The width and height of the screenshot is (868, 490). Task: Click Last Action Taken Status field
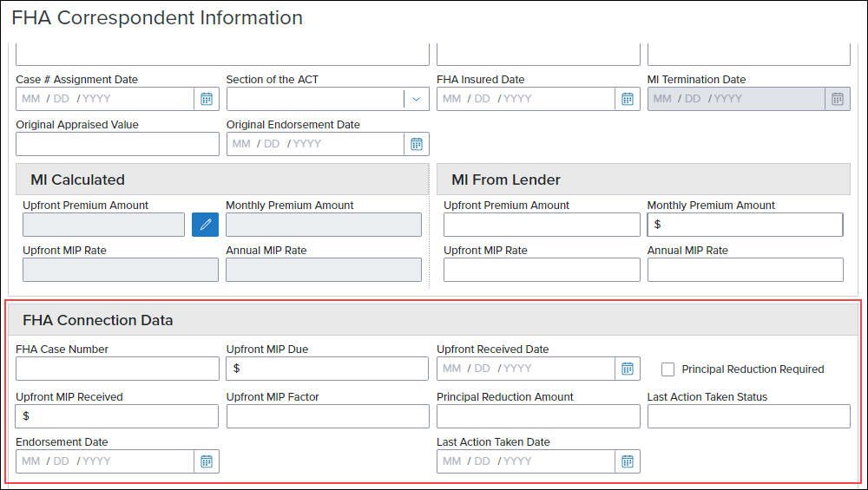(x=749, y=416)
